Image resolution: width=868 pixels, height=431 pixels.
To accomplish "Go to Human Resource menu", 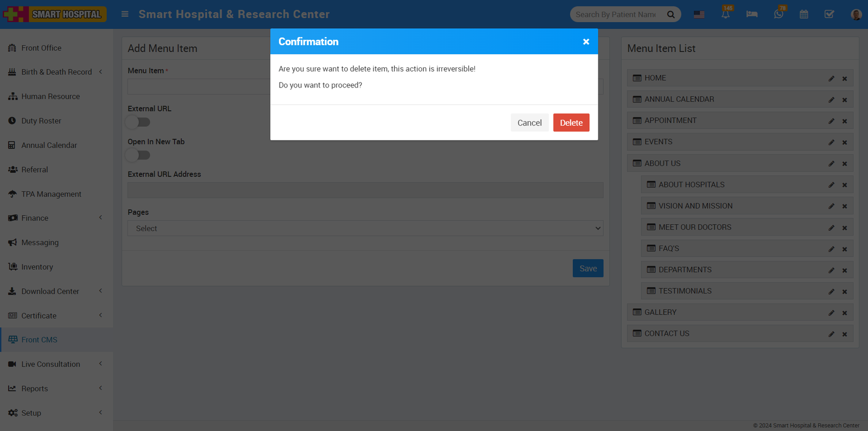I will pyautogui.click(x=50, y=97).
